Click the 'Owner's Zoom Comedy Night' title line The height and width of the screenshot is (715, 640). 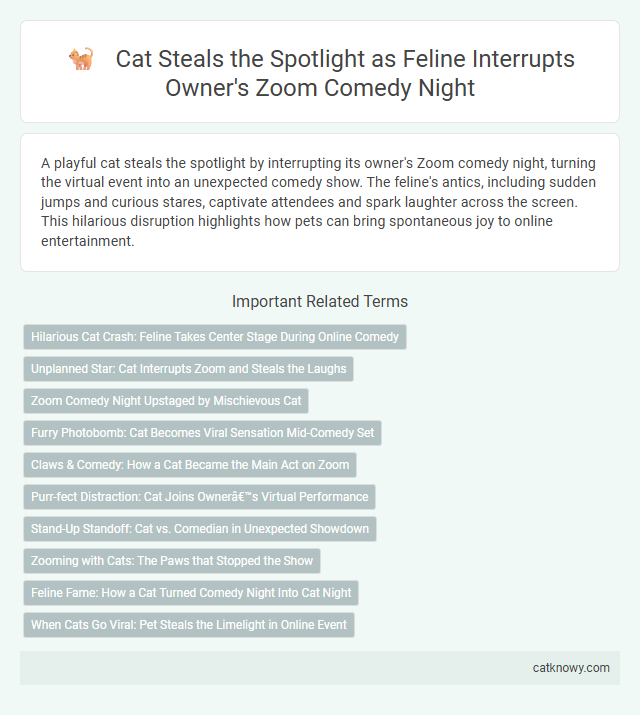click(x=320, y=88)
